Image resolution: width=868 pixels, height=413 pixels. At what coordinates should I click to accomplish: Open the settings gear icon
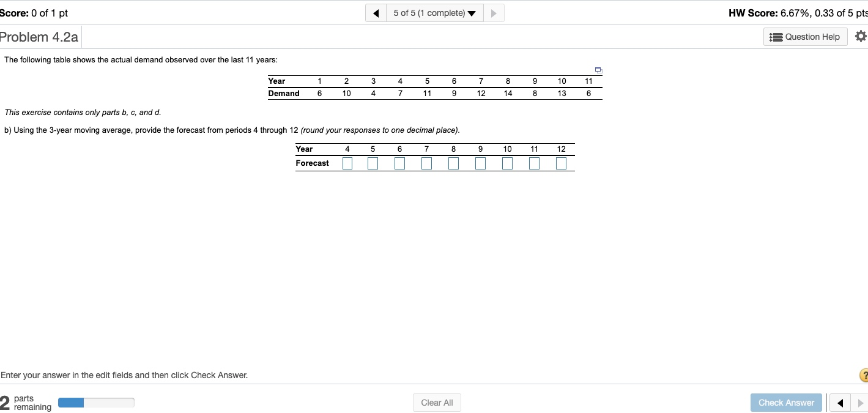861,36
